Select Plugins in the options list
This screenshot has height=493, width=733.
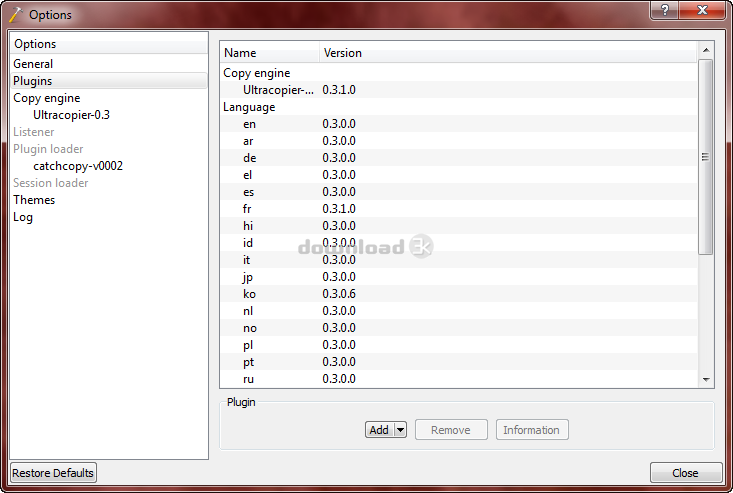pyautogui.click(x=33, y=81)
